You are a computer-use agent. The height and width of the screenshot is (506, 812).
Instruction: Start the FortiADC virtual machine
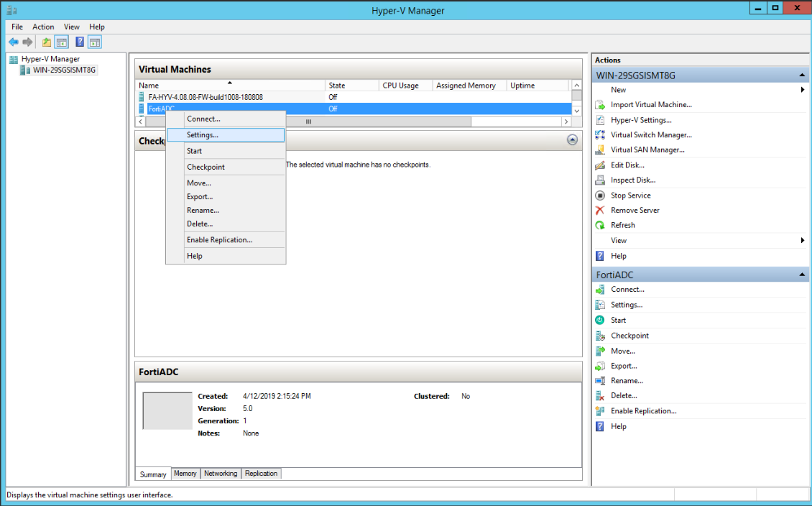(617, 320)
